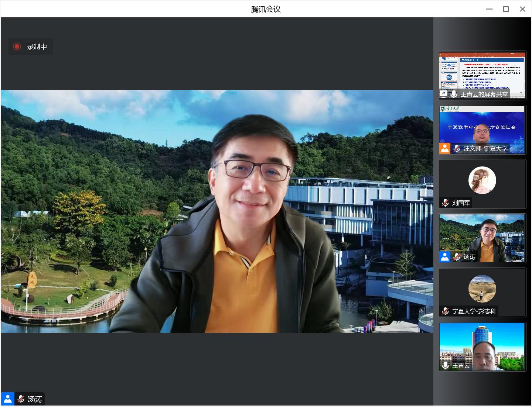Click muted microphone icon beside 汪文帅-宁夏大学

coord(457,148)
